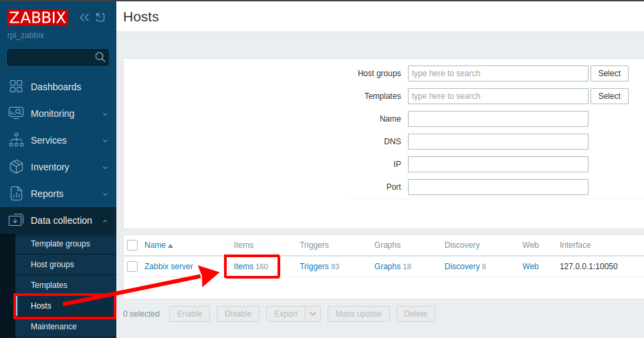Focus the IP filter field
The height and width of the screenshot is (338, 644).
498,164
